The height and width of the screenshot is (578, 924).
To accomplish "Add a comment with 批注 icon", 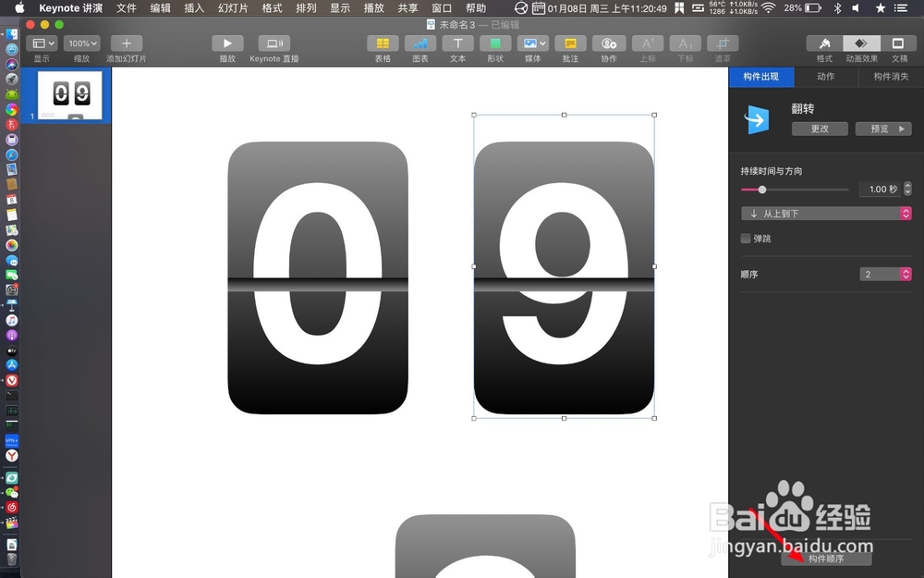I will [x=570, y=43].
